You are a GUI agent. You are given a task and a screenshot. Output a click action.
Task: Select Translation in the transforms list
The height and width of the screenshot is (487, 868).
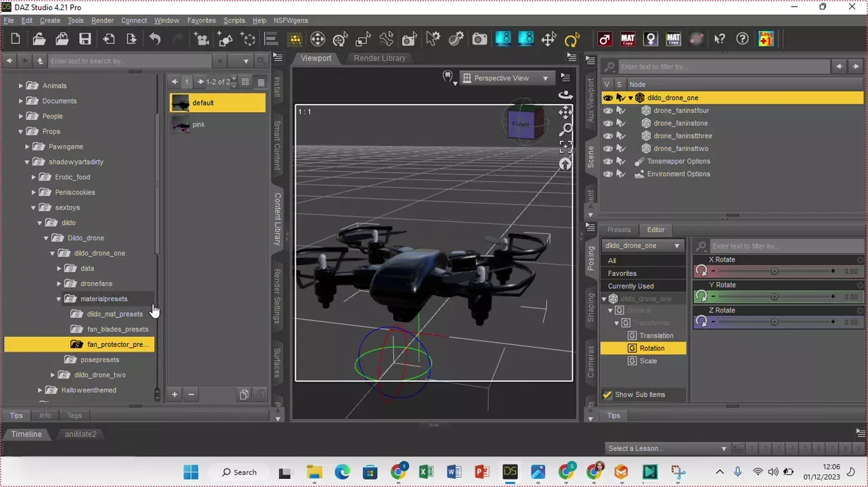(x=656, y=335)
